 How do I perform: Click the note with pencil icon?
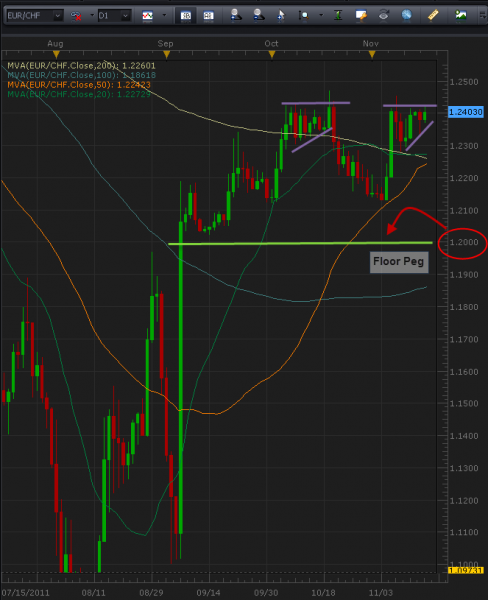(361, 15)
